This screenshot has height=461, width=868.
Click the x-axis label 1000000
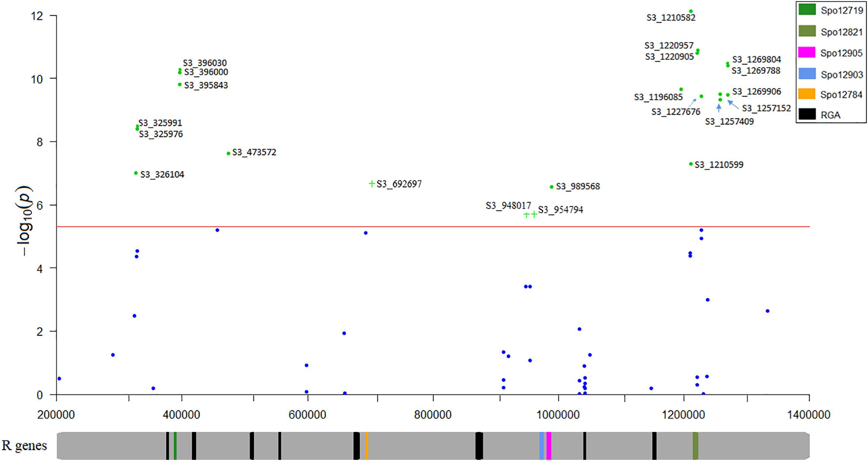pyautogui.click(x=558, y=415)
